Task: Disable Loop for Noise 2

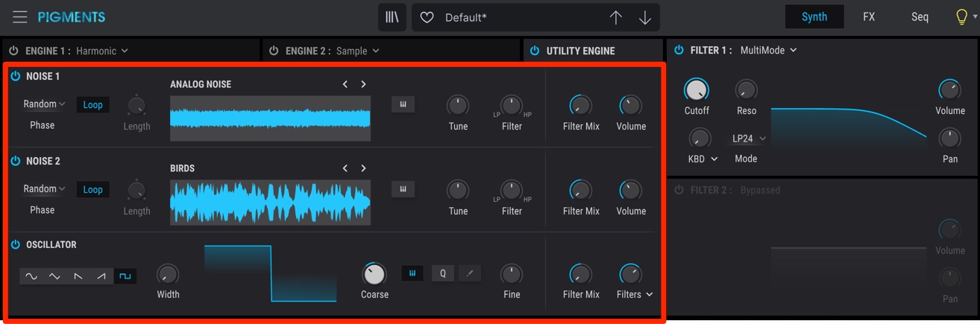Action: tap(93, 190)
